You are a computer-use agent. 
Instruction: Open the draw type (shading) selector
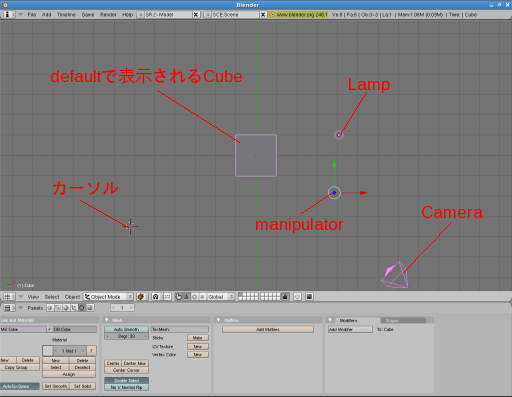(x=141, y=297)
